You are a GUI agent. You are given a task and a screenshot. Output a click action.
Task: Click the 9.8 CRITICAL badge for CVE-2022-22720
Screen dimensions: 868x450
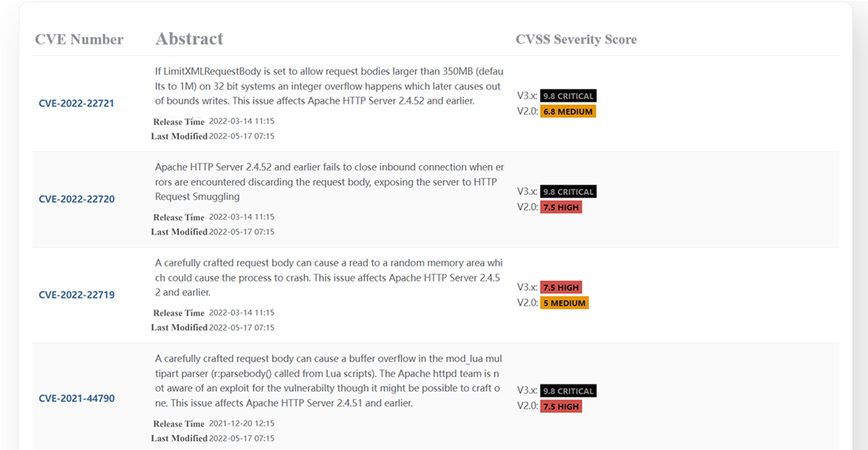coord(568,192)
